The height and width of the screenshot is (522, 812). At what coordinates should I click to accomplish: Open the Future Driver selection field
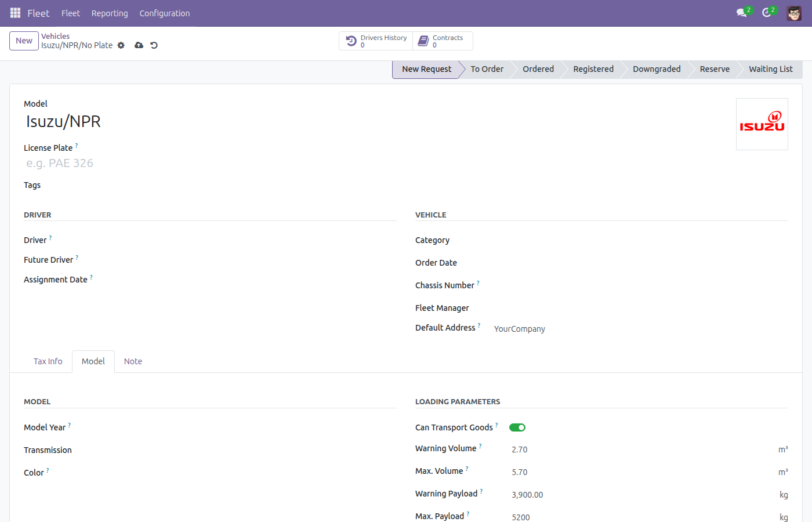point(249,260)
